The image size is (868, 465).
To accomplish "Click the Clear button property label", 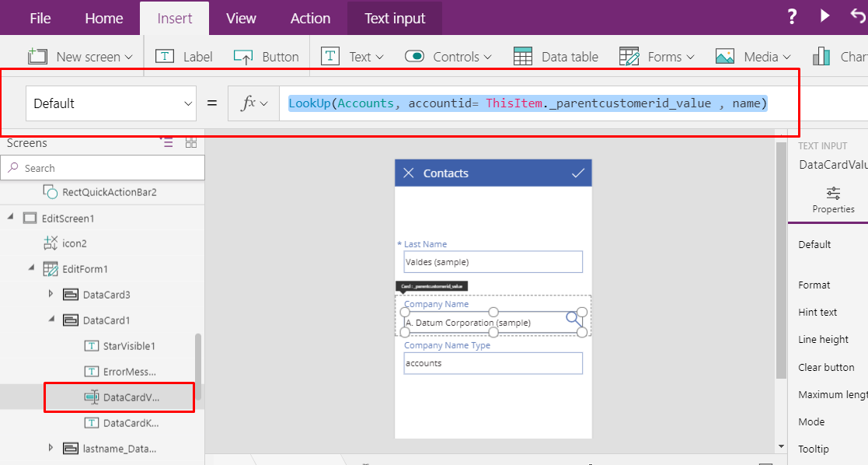I will point(826,367).
